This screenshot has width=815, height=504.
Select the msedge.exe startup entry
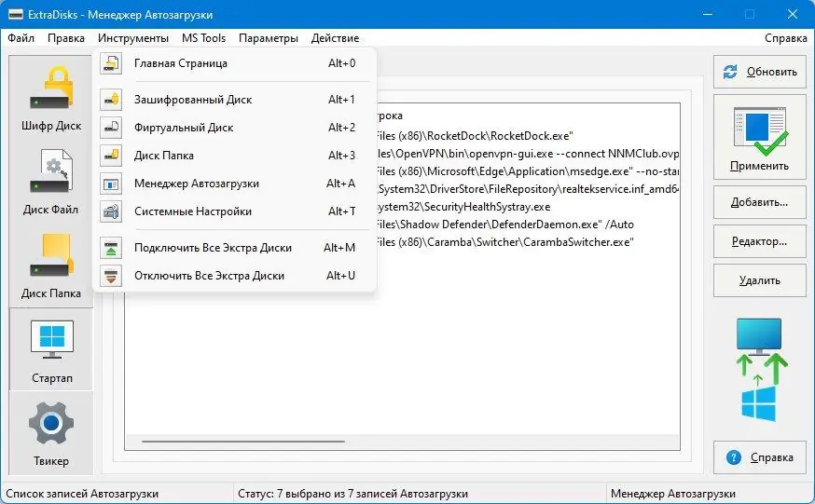pyautogui.click(x=528, y=171)
